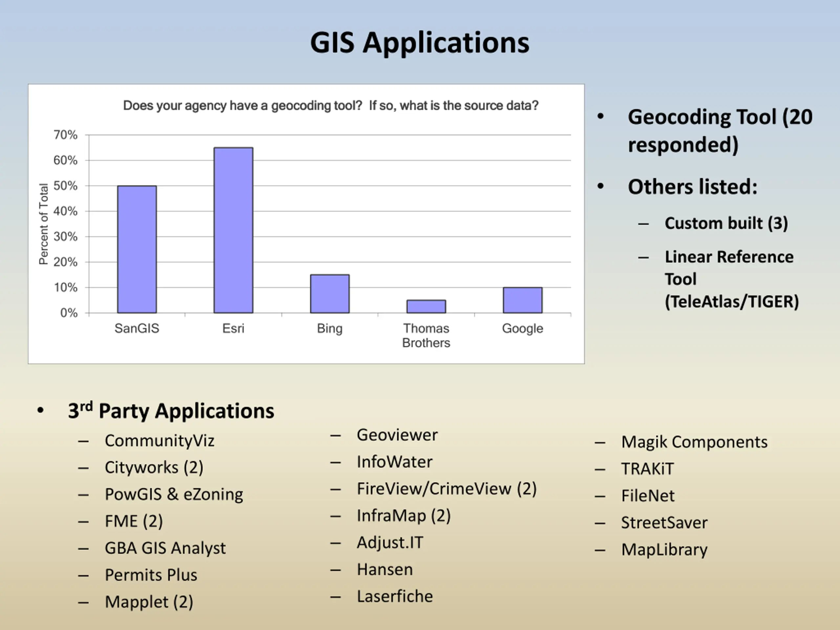Click the 'Others listed:' bullet
The height and width of the screenshot is (630, 840).
point(693,187)
